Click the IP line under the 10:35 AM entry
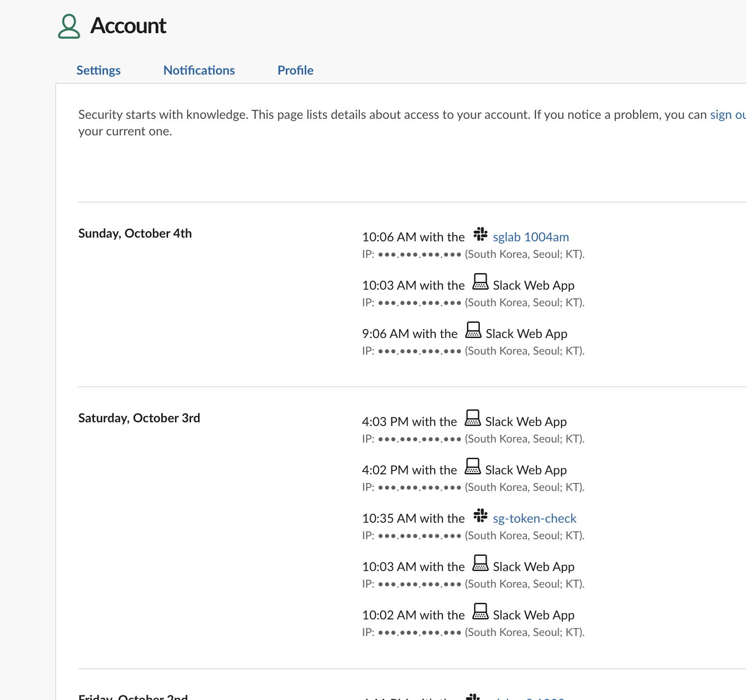 coord(473,536)
